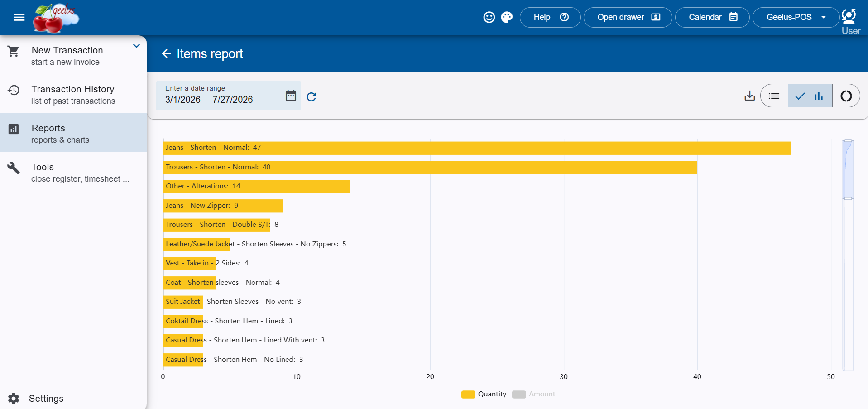The width and height of the screenshot is (868, 409).
Task: Click the date range input field
Action: pyautogui.click(x=229, y=95)
